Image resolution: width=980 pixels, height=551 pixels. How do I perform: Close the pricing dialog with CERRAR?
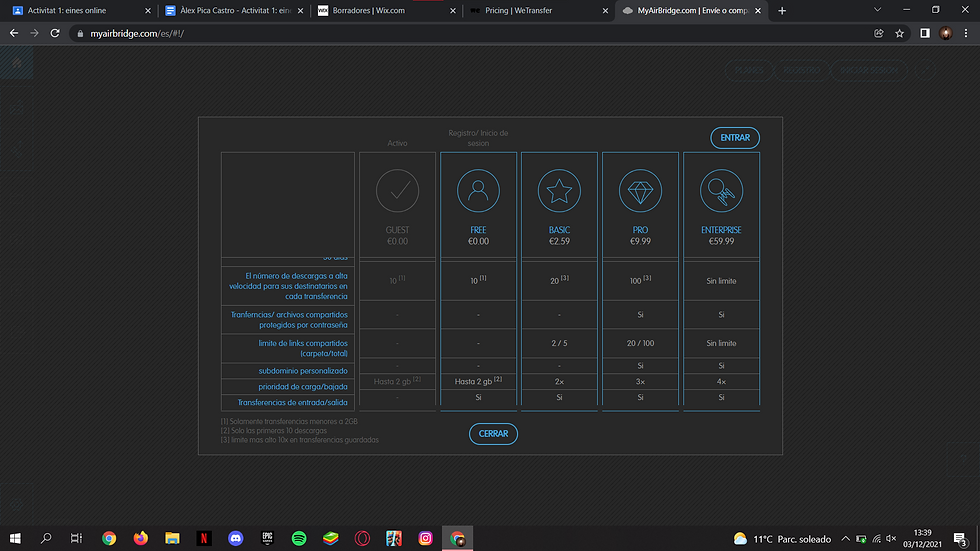pyautogui.click(x=493, y=434)
